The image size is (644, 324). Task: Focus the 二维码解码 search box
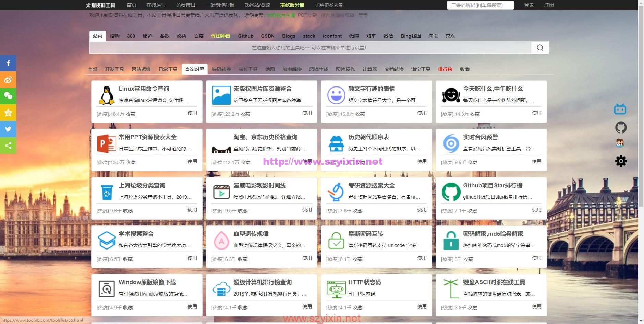481,5
